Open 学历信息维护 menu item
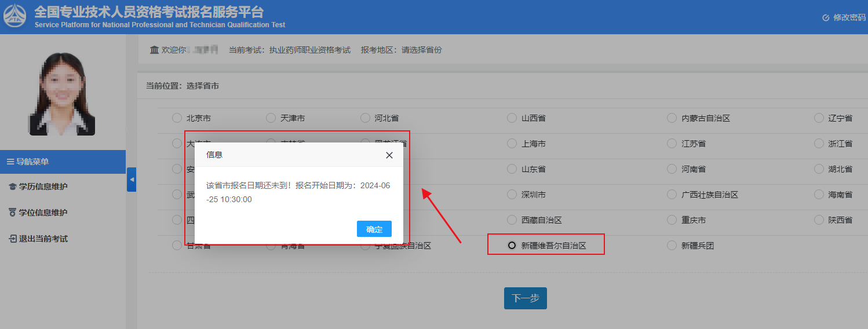Viewport: 868px width, 329px height. coord(43,187)
